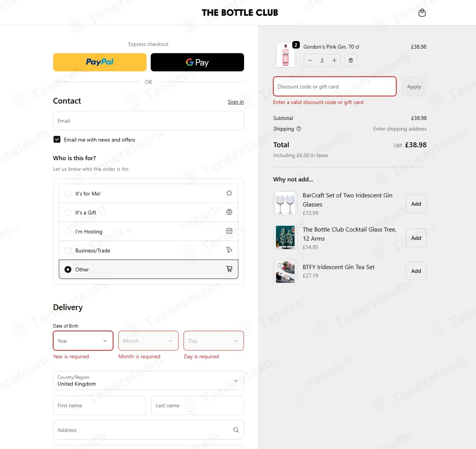476x449 pixels.
Task: Click BarCraft Gin Glasses thumbnail
Action: click(x=285, y=203)
